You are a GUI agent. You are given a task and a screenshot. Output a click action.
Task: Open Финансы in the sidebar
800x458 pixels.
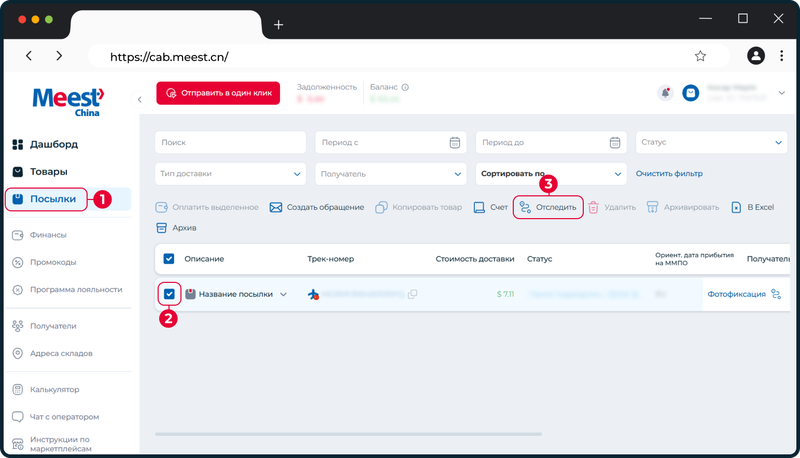click(x=39, y=235)
